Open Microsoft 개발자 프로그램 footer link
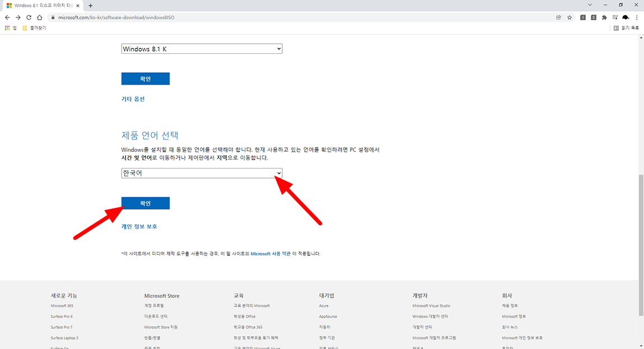The image size is (644, 349). [434, 338]
